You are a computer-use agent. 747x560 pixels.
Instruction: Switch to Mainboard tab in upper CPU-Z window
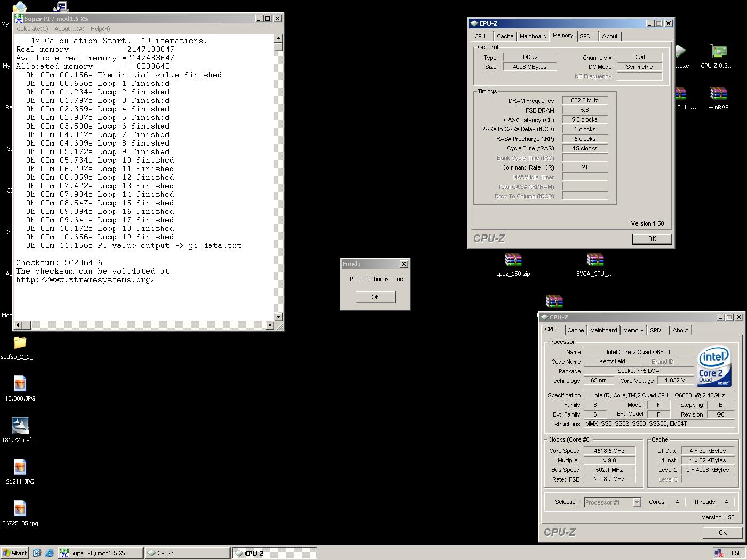click(x=533, y=36)
